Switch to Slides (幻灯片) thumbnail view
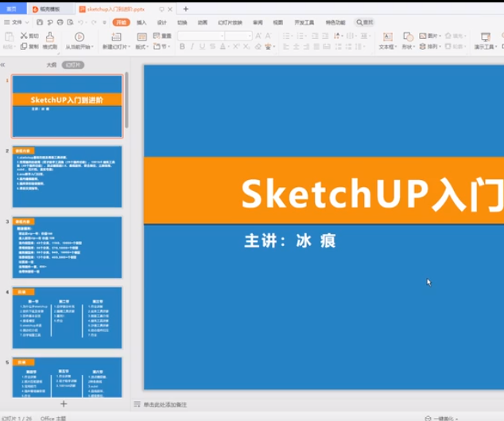 (73, 65)
